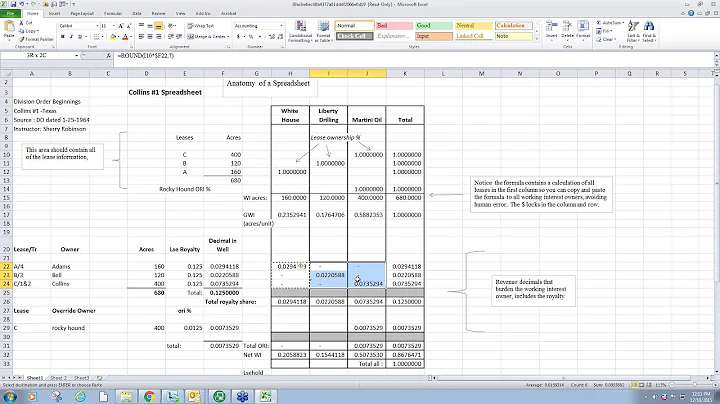Click the Insert Function fx icon
This screenshot has height=404, width=720.
(108, 56)
